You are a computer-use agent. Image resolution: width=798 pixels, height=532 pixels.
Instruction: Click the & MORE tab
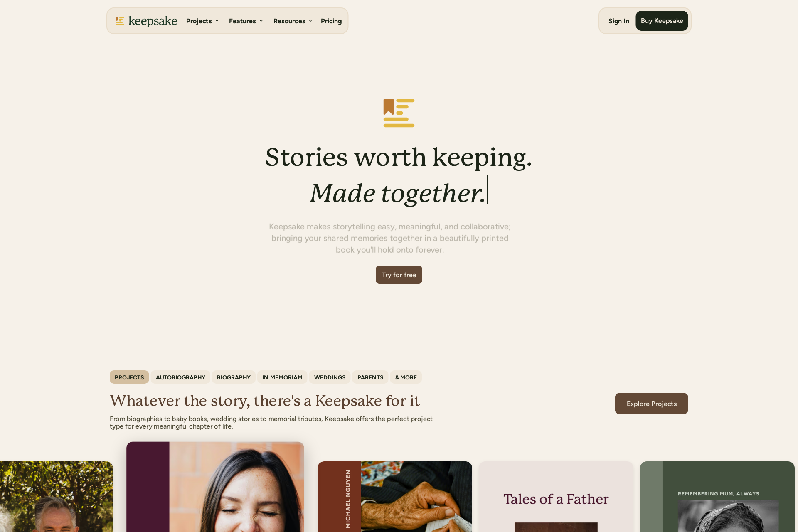(406, 377)
